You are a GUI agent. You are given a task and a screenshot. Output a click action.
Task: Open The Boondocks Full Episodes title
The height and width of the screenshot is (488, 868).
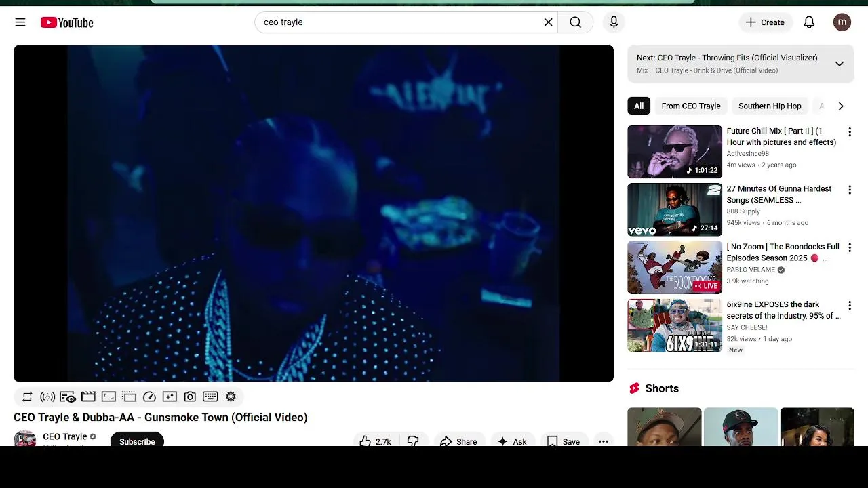(783, 252)
